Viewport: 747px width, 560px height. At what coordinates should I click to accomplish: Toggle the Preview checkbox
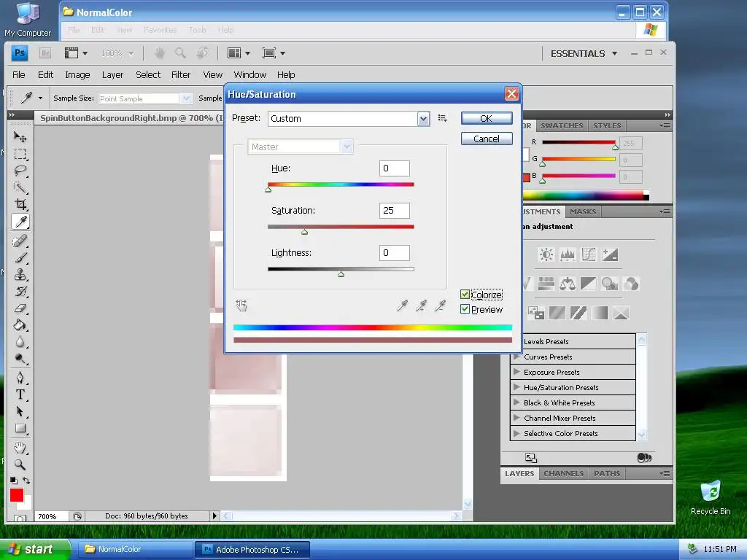465,309
